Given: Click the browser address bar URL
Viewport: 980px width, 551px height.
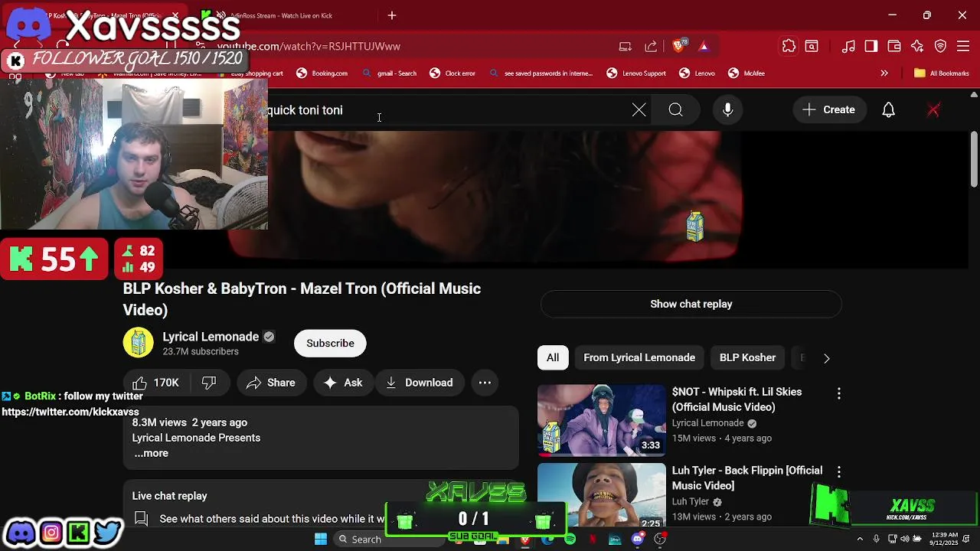Looking at the screenshot, I should (x=309, y=47).
